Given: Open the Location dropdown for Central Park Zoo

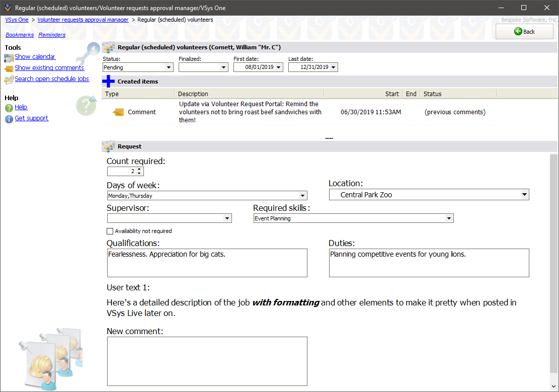Looking at the screenshot, I should pyautogui.click(x=524, y=195).
